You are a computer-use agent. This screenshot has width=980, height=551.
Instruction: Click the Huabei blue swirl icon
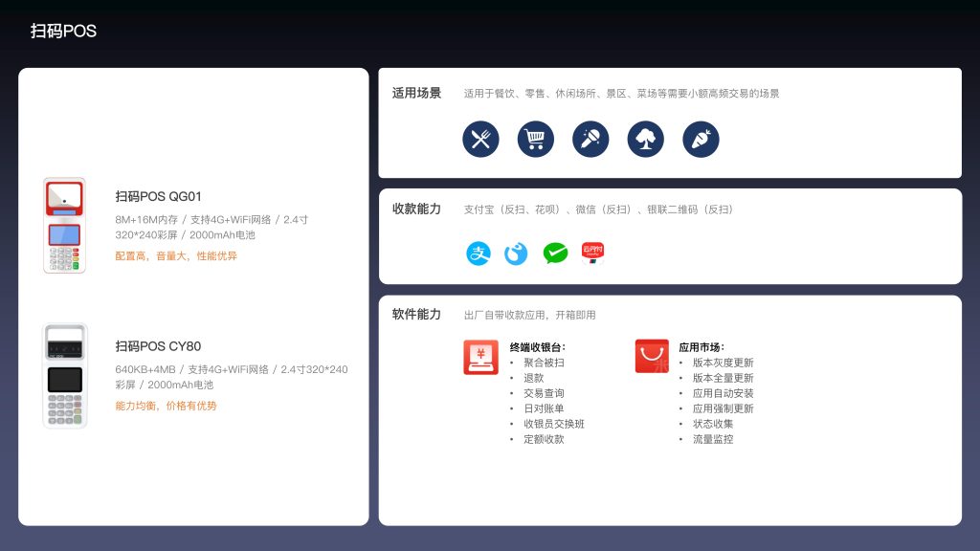516,253
